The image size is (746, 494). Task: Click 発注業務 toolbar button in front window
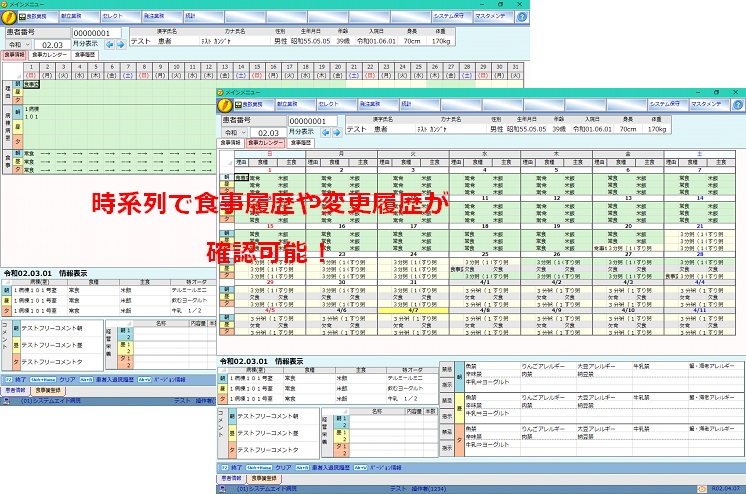click(x=378, y=104)
